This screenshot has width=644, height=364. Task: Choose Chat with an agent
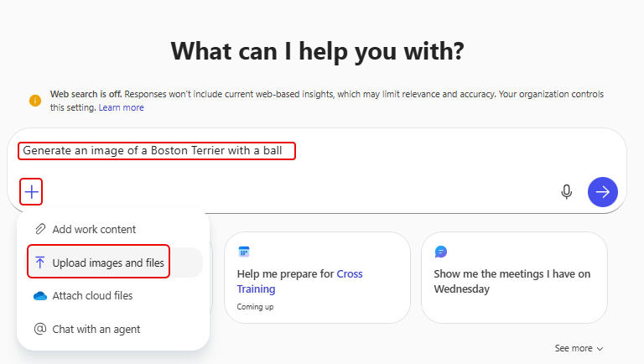click(96, 329)
